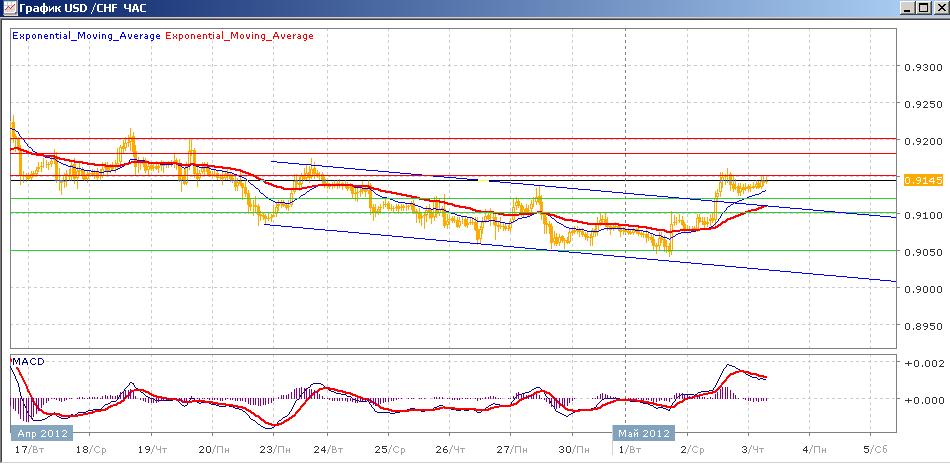Click the MACD indicator label

28,362
